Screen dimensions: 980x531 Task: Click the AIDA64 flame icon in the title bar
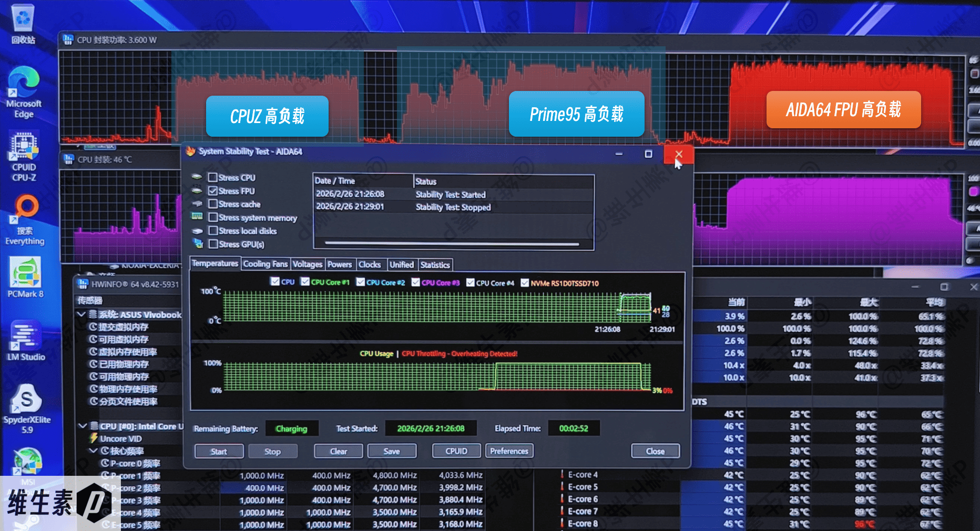(191, 152)
